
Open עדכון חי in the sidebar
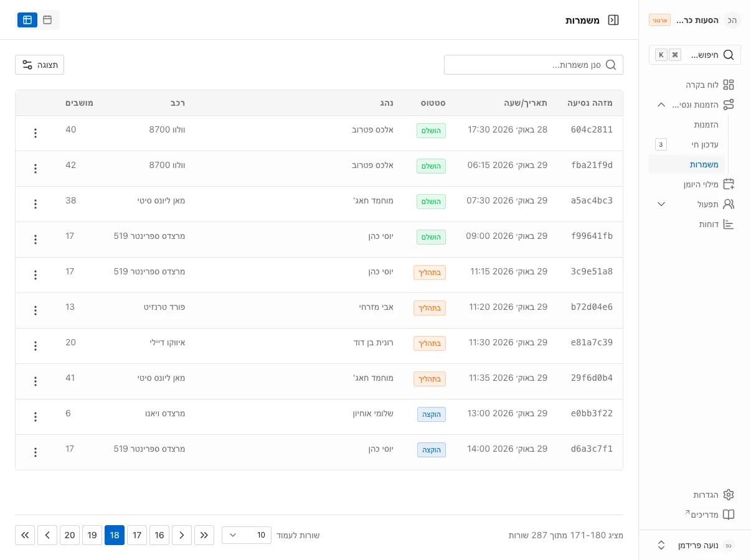[687, 144]
